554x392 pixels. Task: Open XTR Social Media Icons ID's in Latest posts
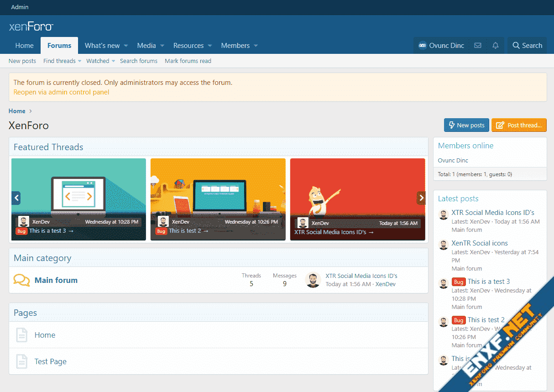493,213
